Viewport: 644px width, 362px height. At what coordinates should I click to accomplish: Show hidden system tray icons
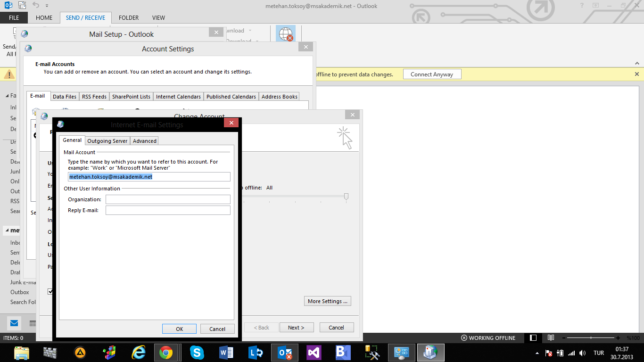537,353
